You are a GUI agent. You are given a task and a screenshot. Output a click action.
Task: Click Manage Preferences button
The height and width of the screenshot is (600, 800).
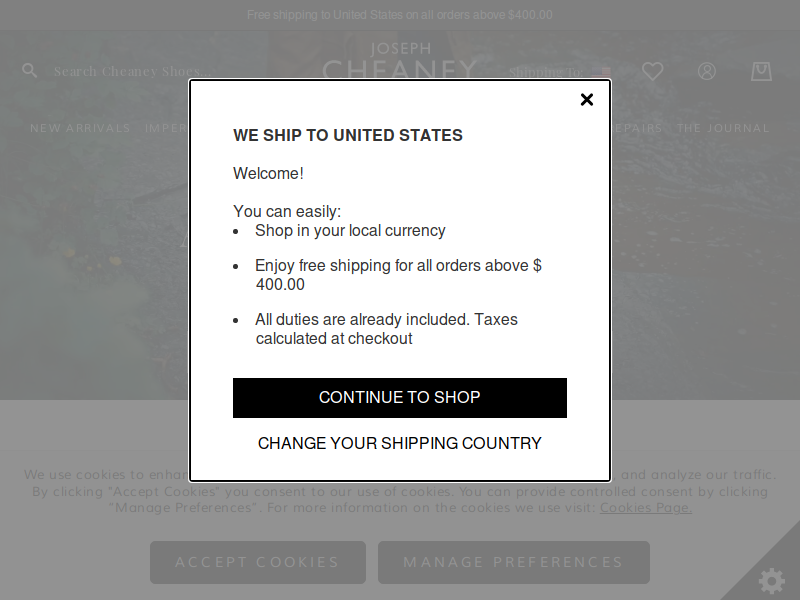click(514, 562)
